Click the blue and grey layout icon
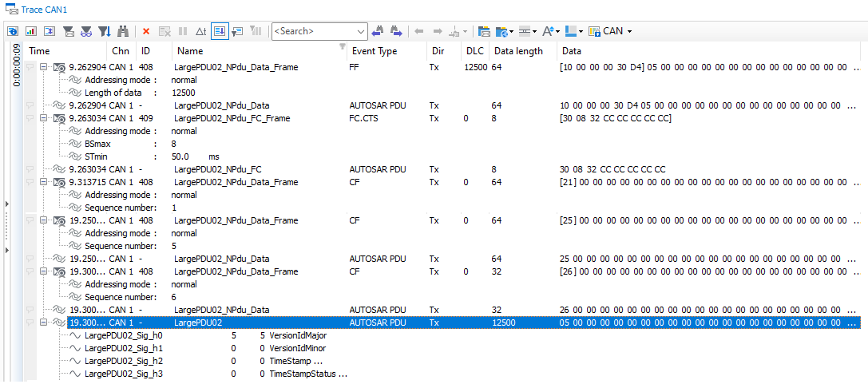The image size is (868, 384). [x=572, y=32]
